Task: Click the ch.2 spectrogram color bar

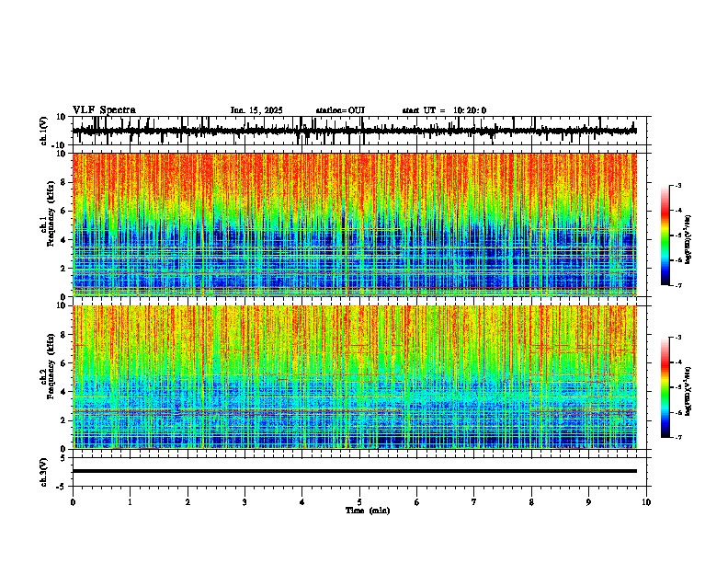Action: [x=665, y=387]
